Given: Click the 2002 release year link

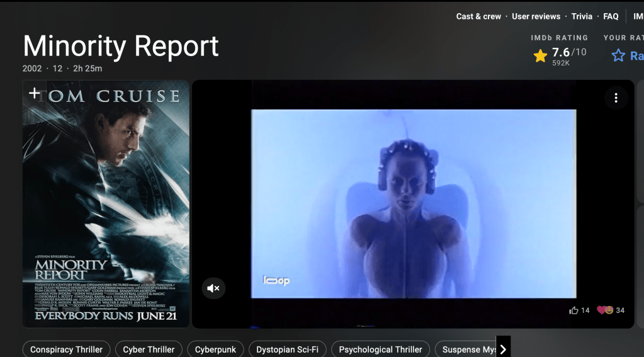Looking at the screenshot, I should click(x=32, y=69).
